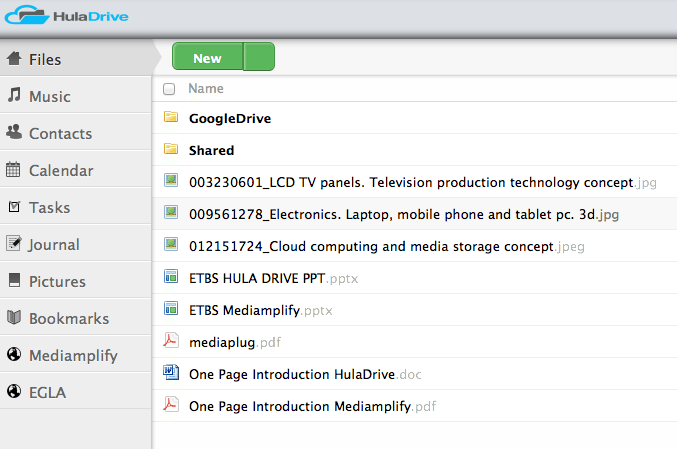Click the mediaplug PDF file icon
Screen dimensions: 677x449
pos(170,342)
